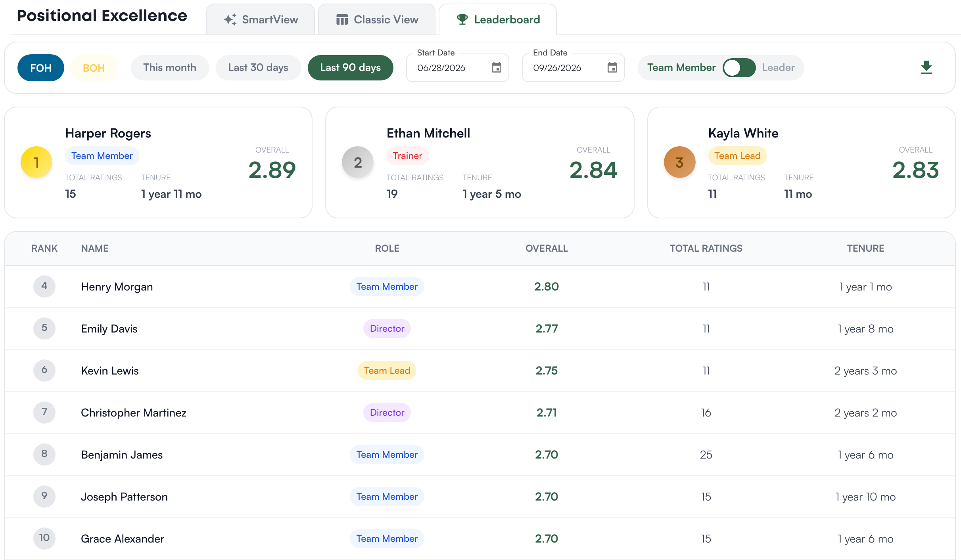
Task: Click the End Date input field
Action: tap(574, 68)
